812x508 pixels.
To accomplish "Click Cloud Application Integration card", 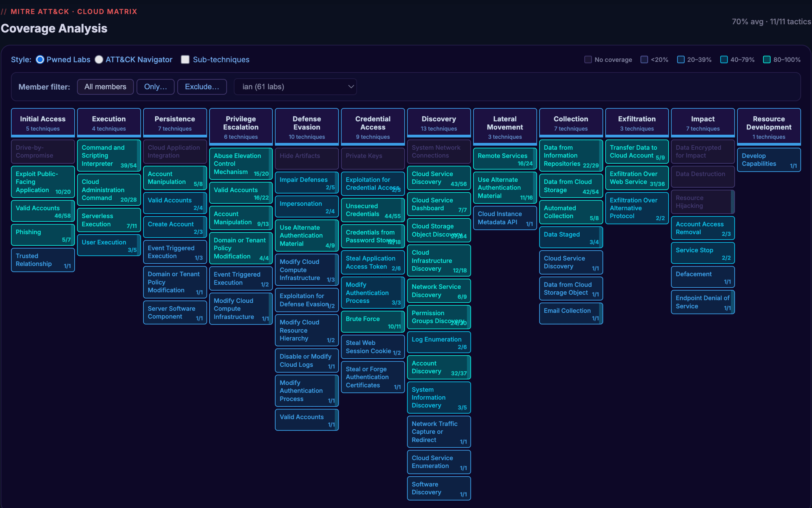I will click(x=175, y=152).
